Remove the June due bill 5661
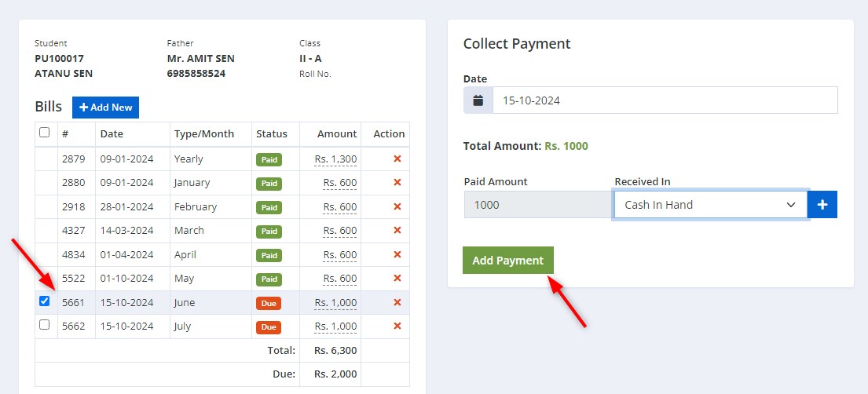868x394 pixels. [397, 302]
